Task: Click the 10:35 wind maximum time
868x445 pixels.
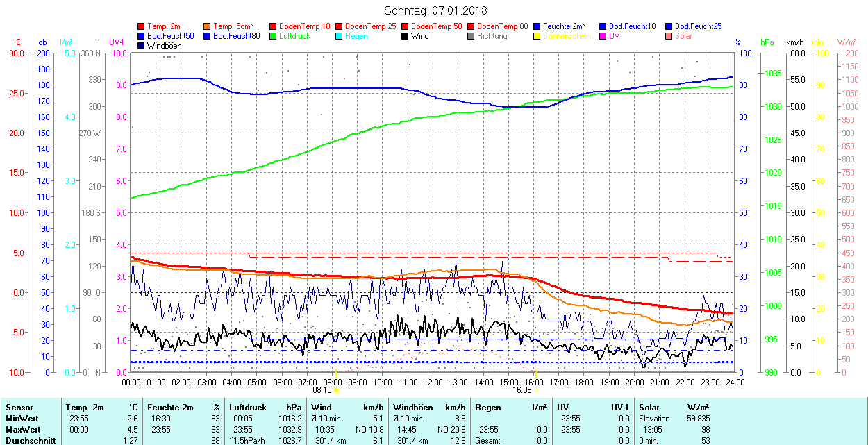Action: pos(325,430)
